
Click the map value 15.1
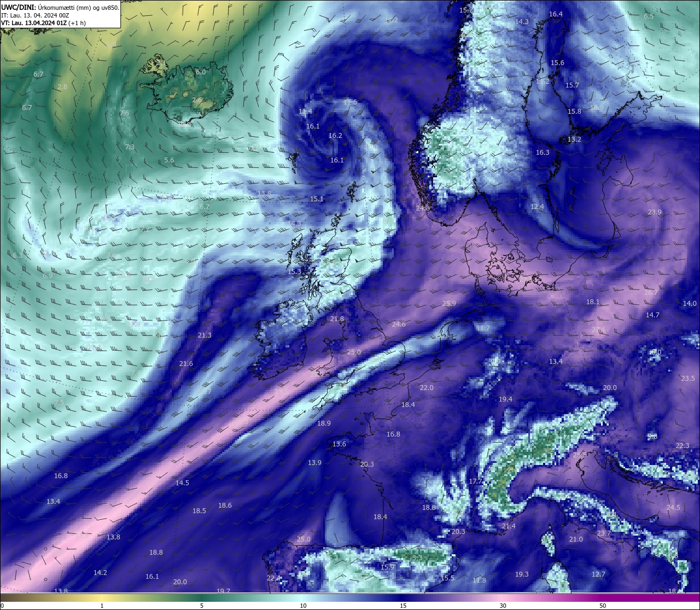[317, 199]
